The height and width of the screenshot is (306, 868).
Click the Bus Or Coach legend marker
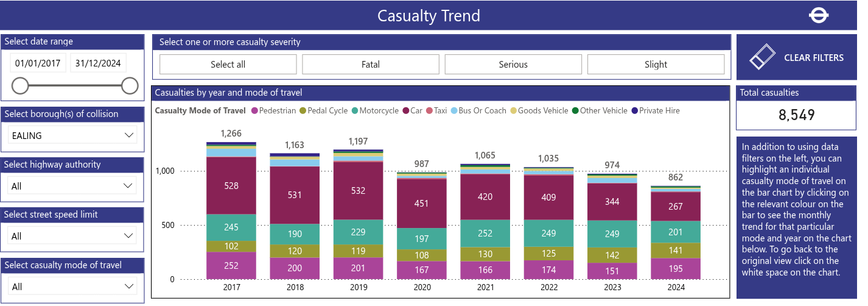pyautogui.click(x=453, y=111)
